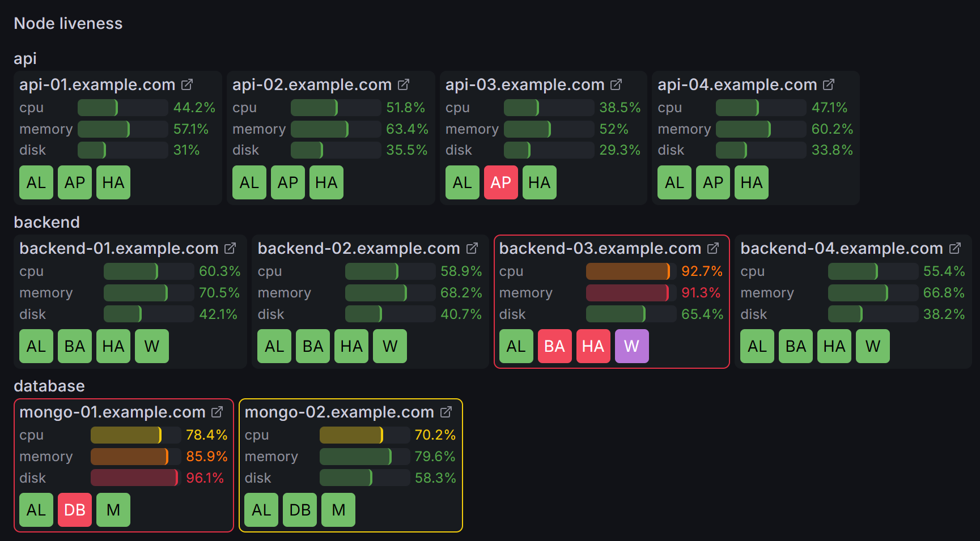Viewport: 980px width, 541px height.
Task: Click the 66.8% memory value on backend-04
Action: (944, 293)
